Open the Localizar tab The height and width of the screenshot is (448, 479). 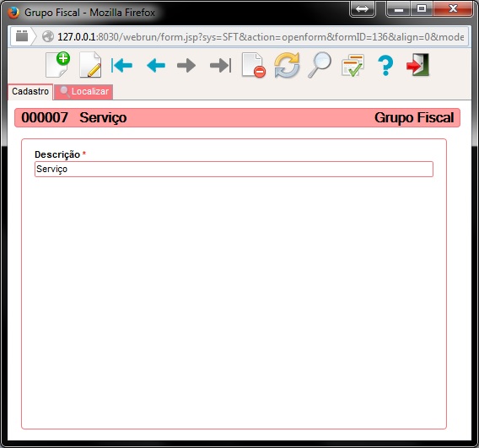click(83, 91)
